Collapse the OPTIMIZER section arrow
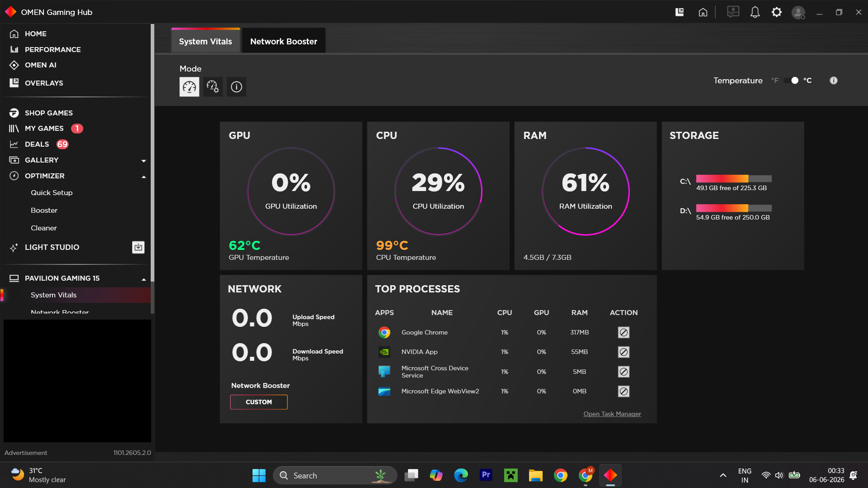 (143, 177)
